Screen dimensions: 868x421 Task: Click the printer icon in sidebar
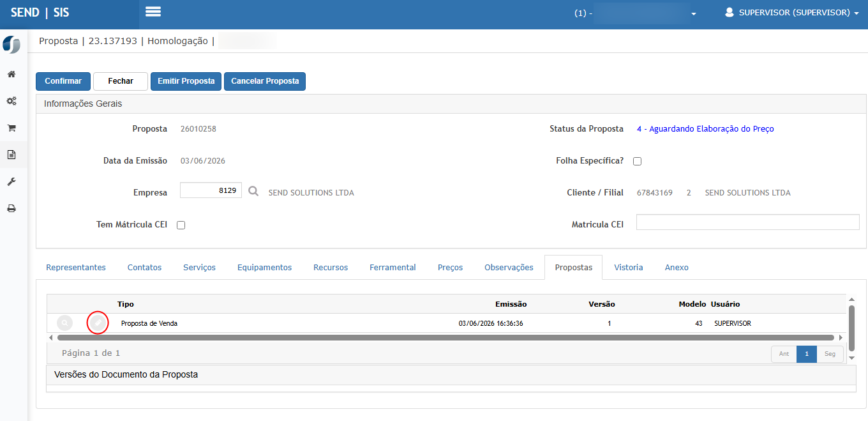coord(11,208)
